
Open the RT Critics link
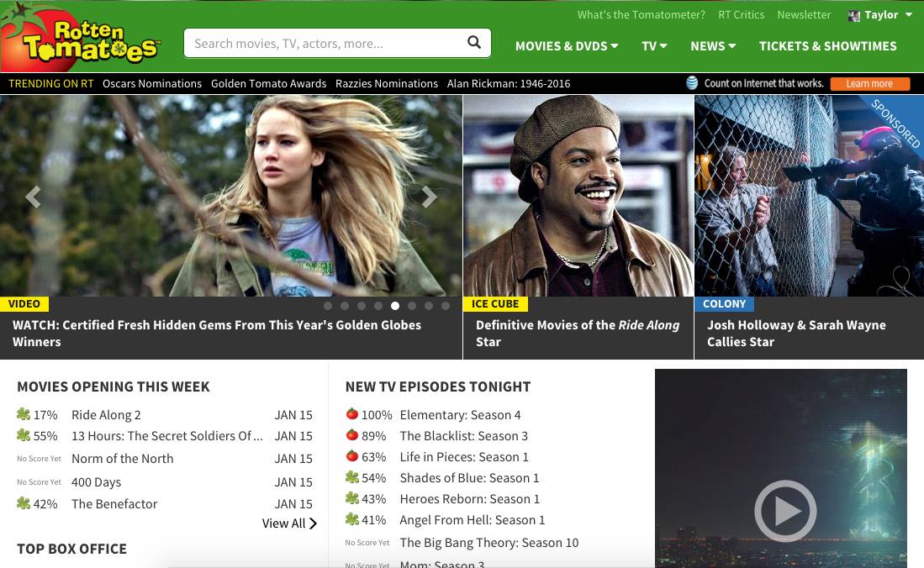coord(741,15)
